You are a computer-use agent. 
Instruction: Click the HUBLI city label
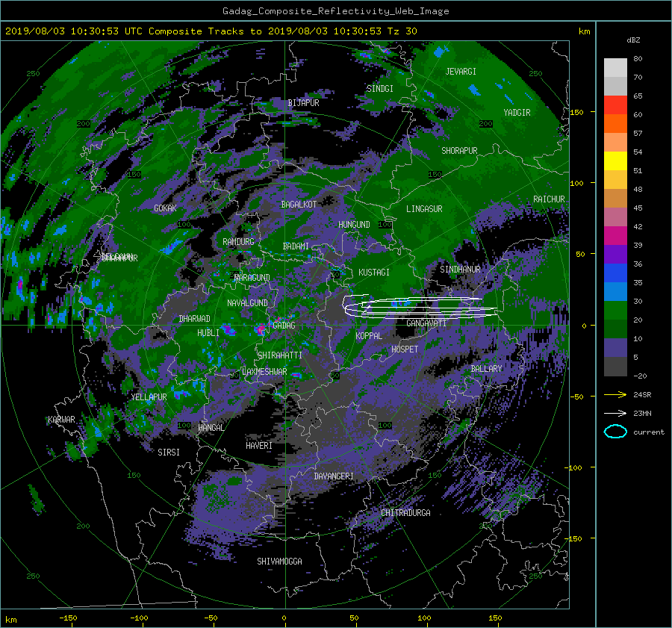click(x=208, y=333)
